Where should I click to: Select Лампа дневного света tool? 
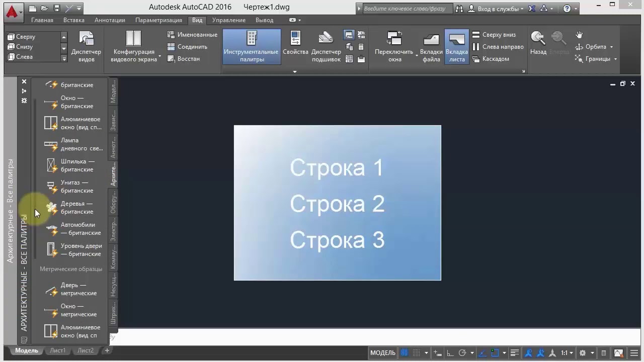pyautogui.click(x=73, y=144)
